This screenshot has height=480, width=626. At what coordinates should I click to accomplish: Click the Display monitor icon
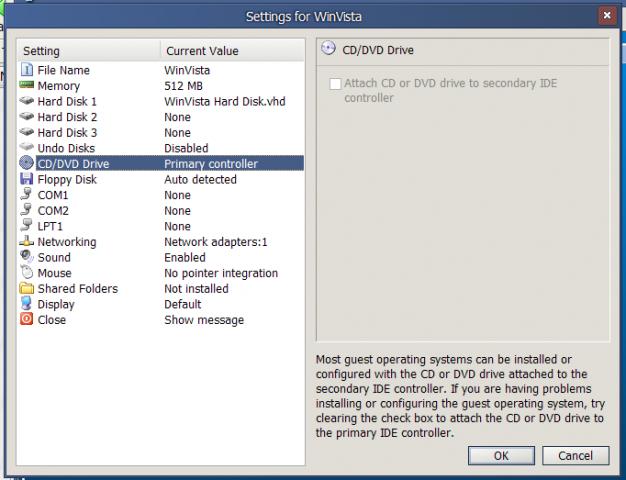[26, 303]
